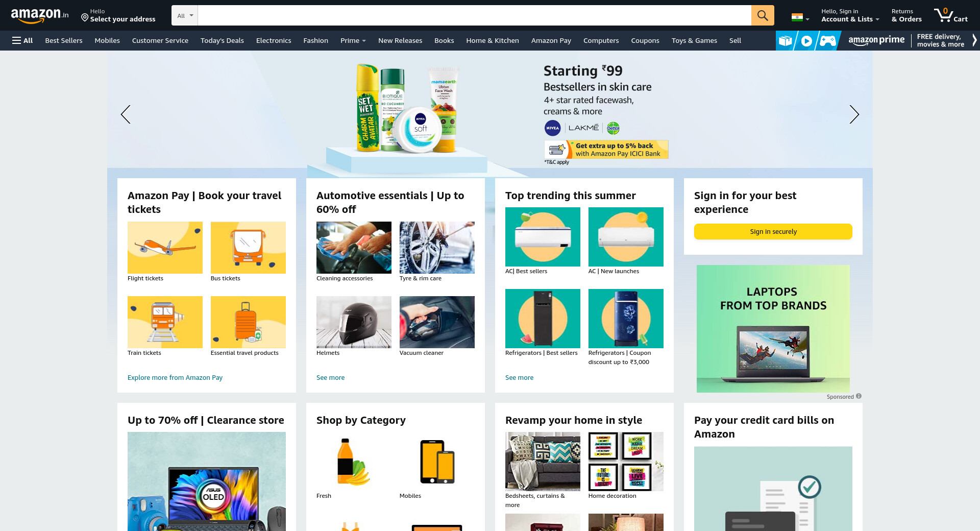Open the hamburger All menu
Viewport: 980px width, 531px height.
coord(22,40)
